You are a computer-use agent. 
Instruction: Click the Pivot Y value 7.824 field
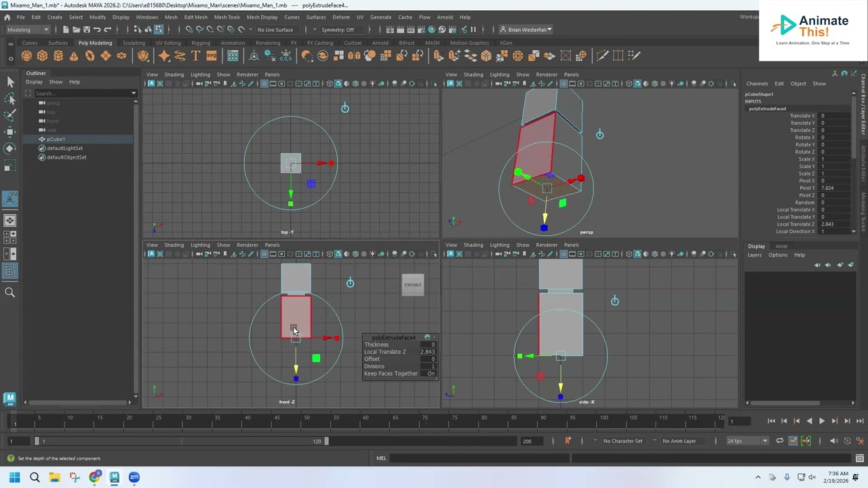834,188
